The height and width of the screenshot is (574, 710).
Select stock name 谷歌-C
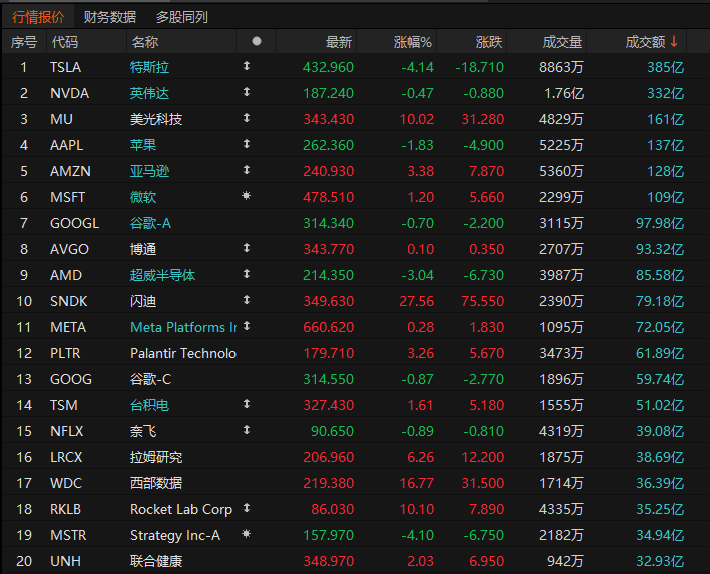150,379
